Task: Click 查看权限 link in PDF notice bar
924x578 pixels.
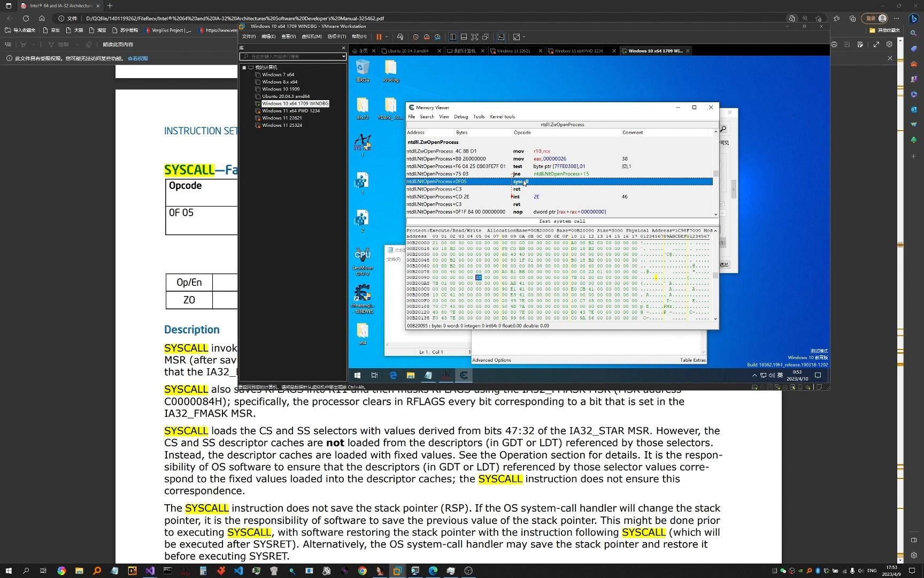Action: (x=138, y=58)
